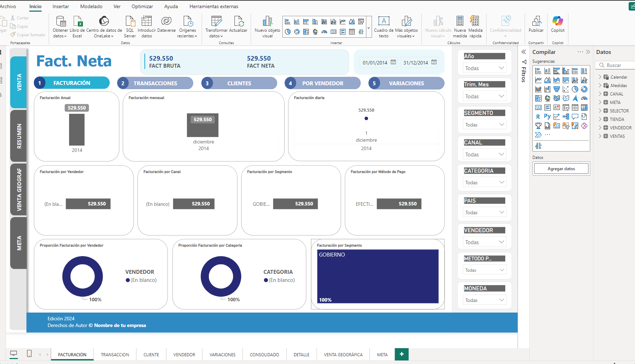
Task: Click the GOBIERNO treemap block
Action: tap(378, 276)
